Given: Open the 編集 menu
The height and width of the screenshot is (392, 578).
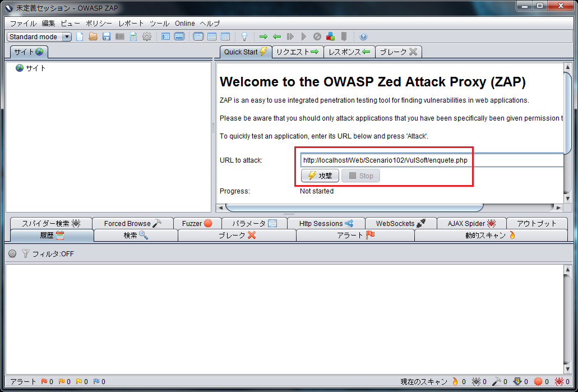Looking at the screenshot, I should tap(48, 24).
